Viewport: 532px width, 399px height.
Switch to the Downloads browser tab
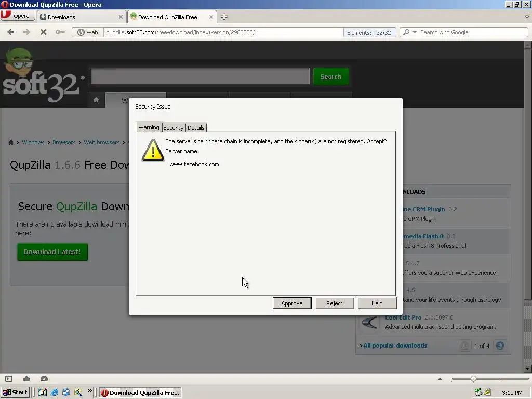[78, 17]
